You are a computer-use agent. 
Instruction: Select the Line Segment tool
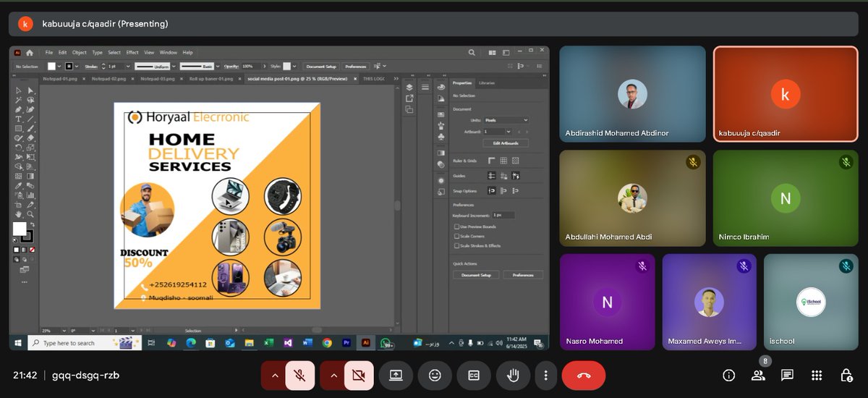[30, 119]
